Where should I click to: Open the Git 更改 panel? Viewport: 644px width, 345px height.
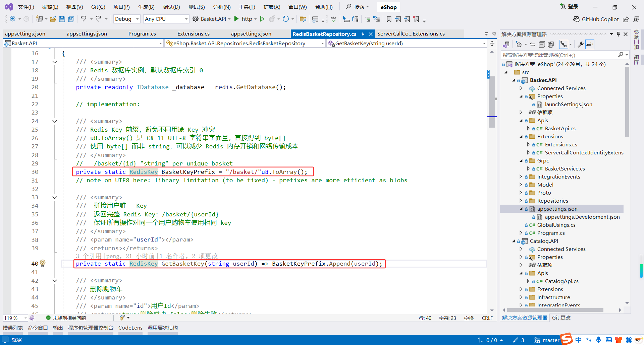[561, 318]
